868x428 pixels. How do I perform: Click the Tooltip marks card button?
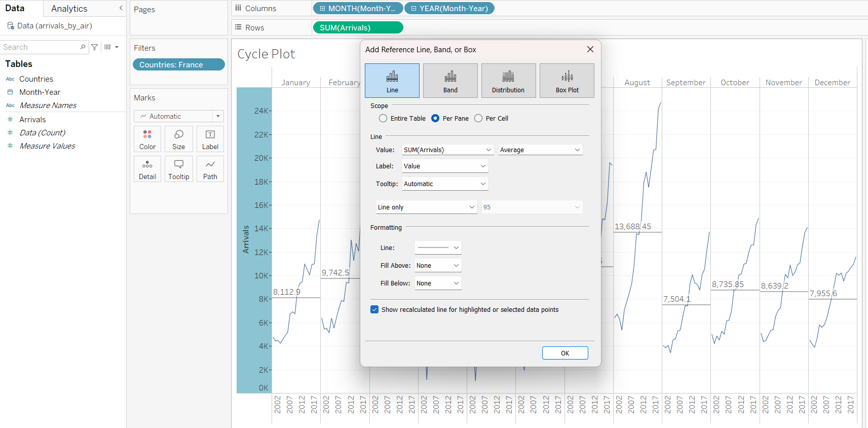pyautogui.click(x=178, y=169)
